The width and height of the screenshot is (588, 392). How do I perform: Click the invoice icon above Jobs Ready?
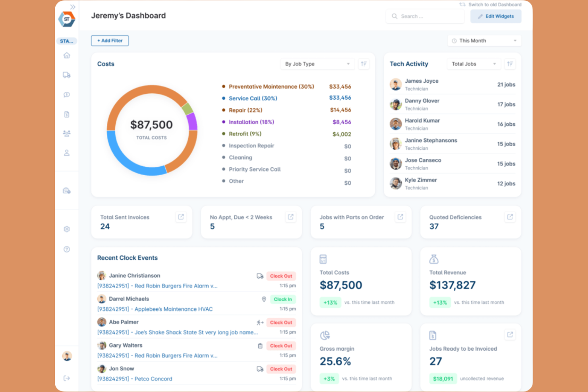tap(433, 336)
